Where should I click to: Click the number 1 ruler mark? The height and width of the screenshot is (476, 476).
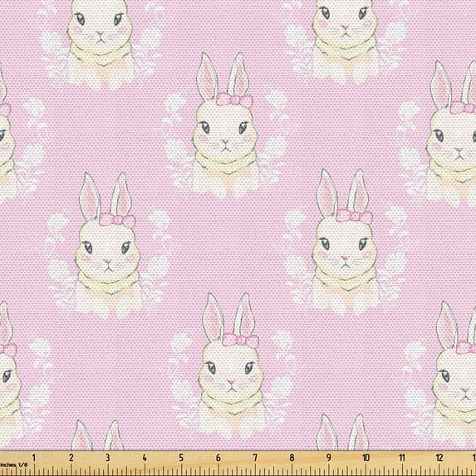(34, 458)
